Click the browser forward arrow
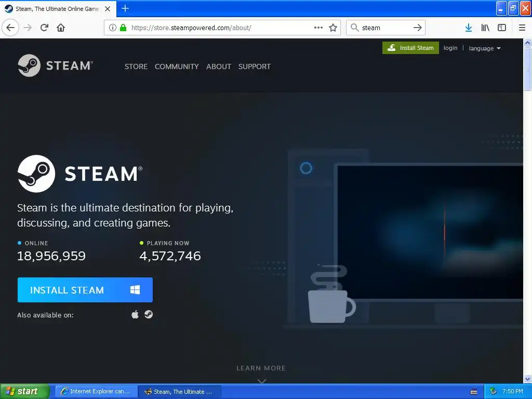Viewport: 532px width, 399px height. point(28,28)
